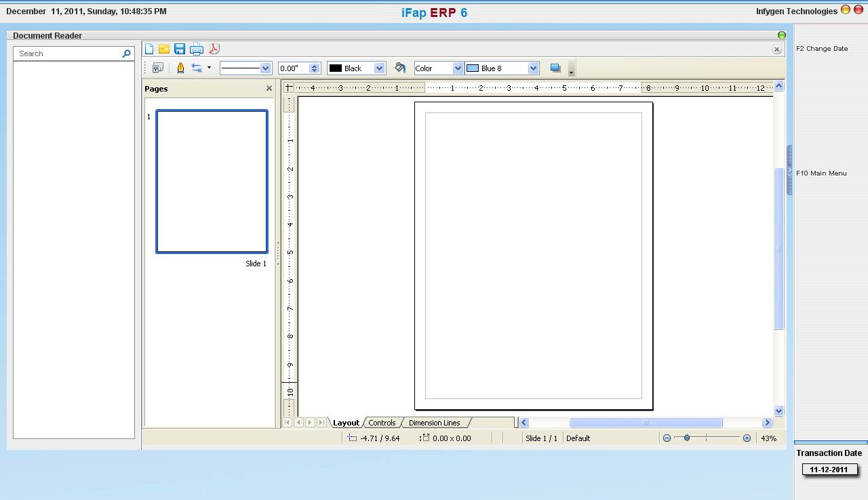Click the Slide 1 label under thumbnail

tap(256, 264)
